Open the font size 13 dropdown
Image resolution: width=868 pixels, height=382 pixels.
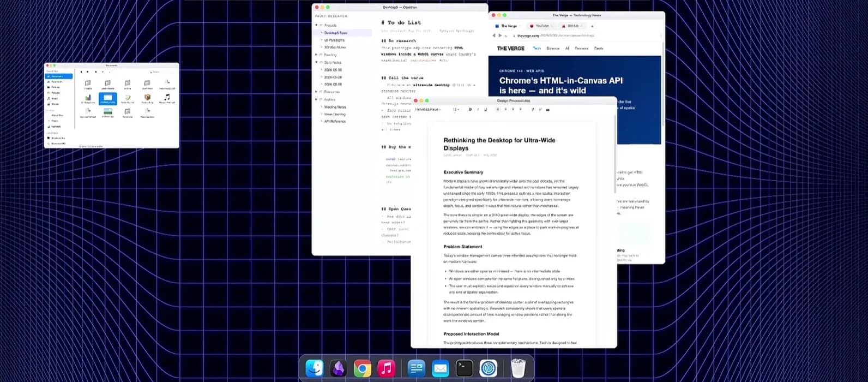point(456,109)
